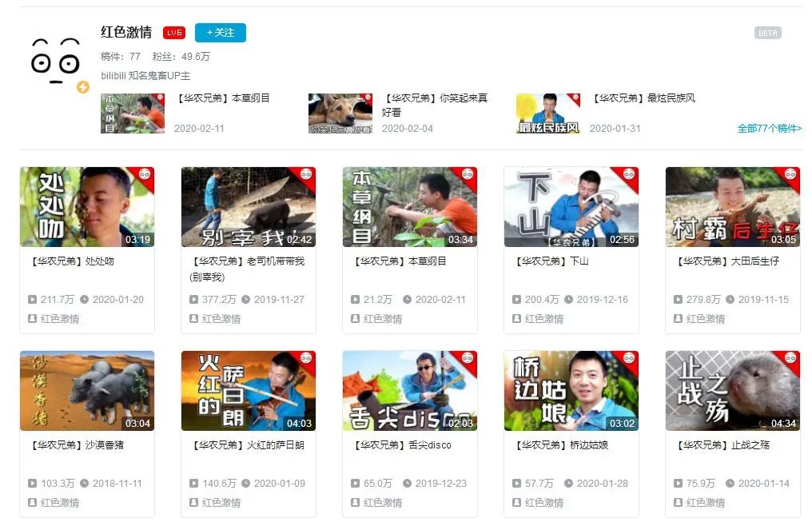The image size is (812, 526).
Task: Open the 全部77个稿件 link
Action: pos(770,128)
